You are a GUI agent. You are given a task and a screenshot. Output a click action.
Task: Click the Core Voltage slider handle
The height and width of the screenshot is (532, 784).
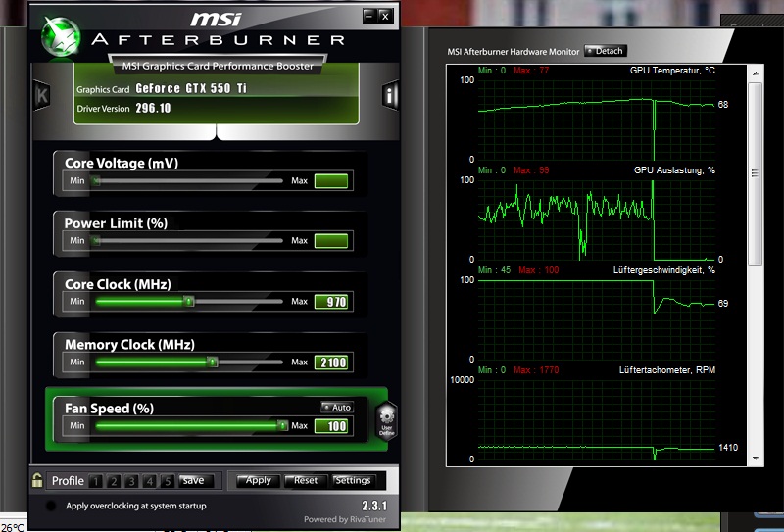click(95, 180)
